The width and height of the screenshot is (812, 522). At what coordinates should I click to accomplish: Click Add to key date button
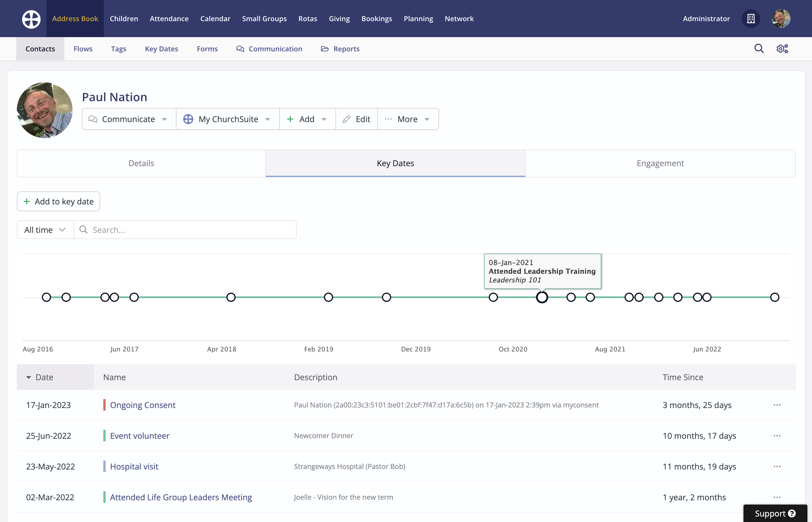[58, 201]
